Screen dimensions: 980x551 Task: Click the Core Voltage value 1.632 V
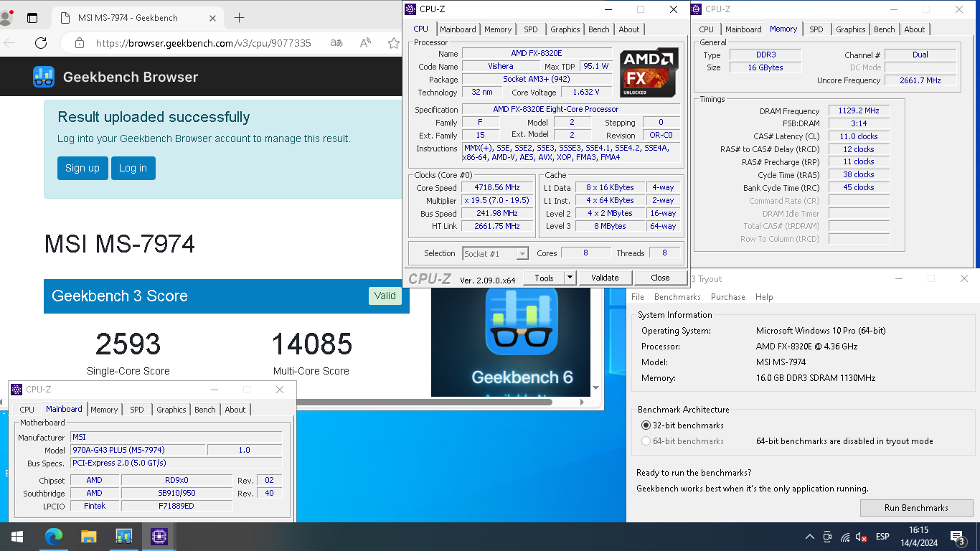point(586,92)
